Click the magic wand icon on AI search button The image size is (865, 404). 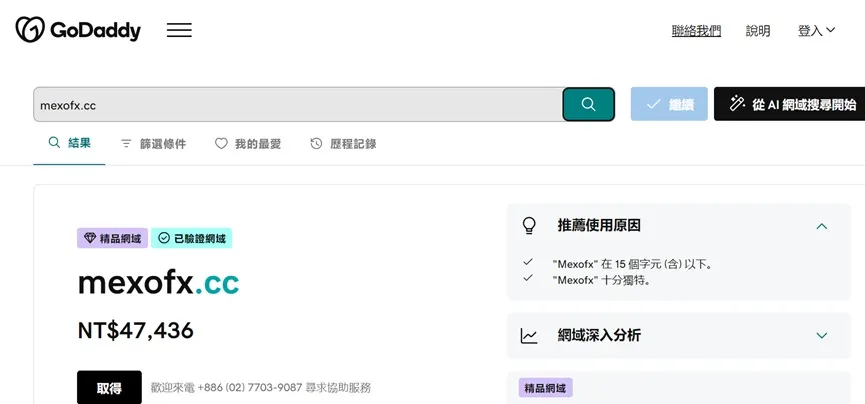(738, 103)
